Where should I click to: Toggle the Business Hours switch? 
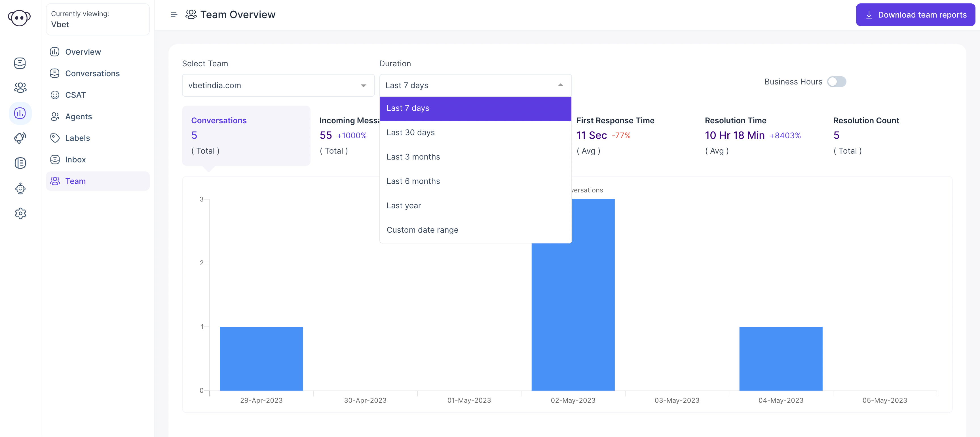(836, 82)
